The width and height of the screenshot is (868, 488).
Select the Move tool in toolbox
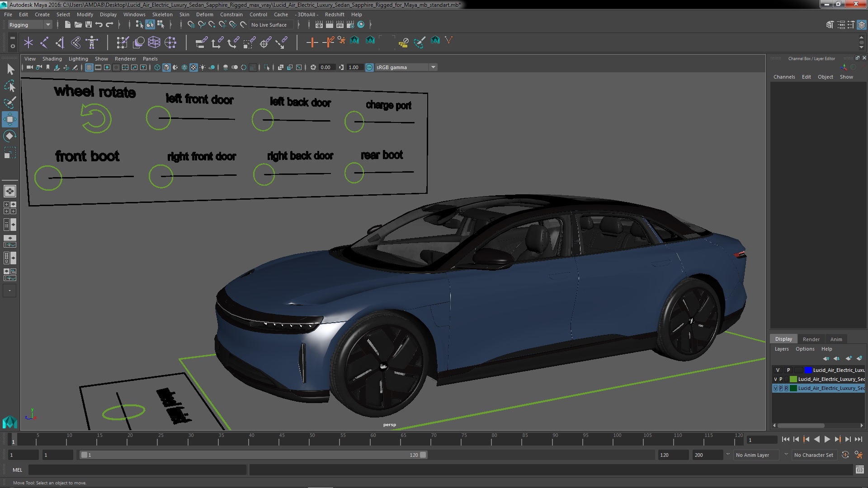[x=9, y=120]
